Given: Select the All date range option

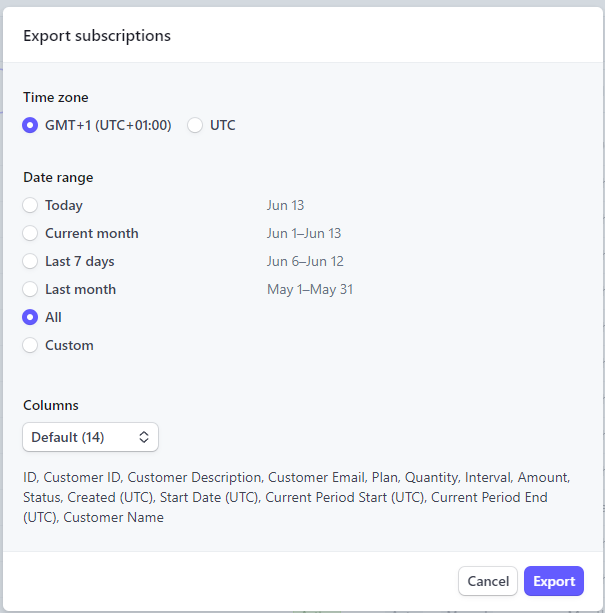Looking at the screenshot, I should [x=31, y=317].
